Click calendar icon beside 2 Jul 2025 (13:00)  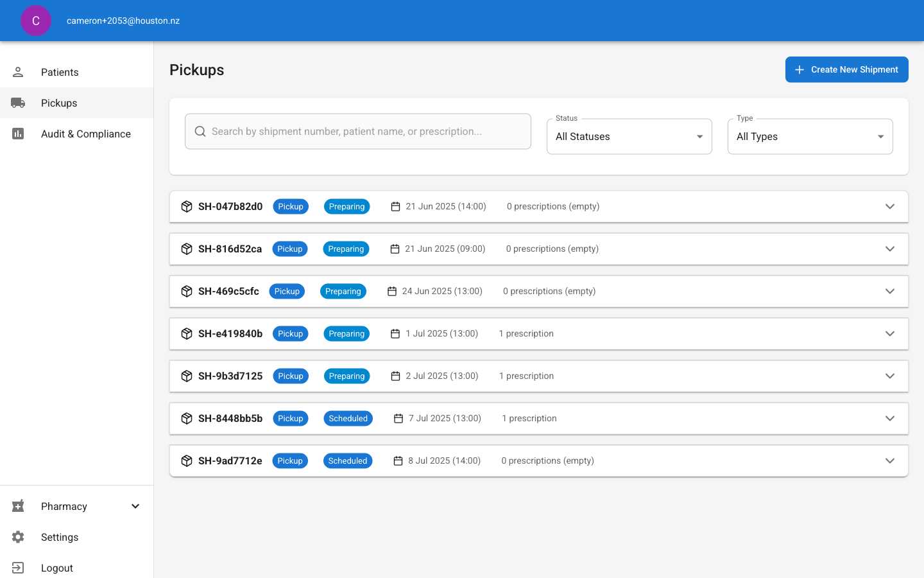pyautogui.click(x=395, y=376)
